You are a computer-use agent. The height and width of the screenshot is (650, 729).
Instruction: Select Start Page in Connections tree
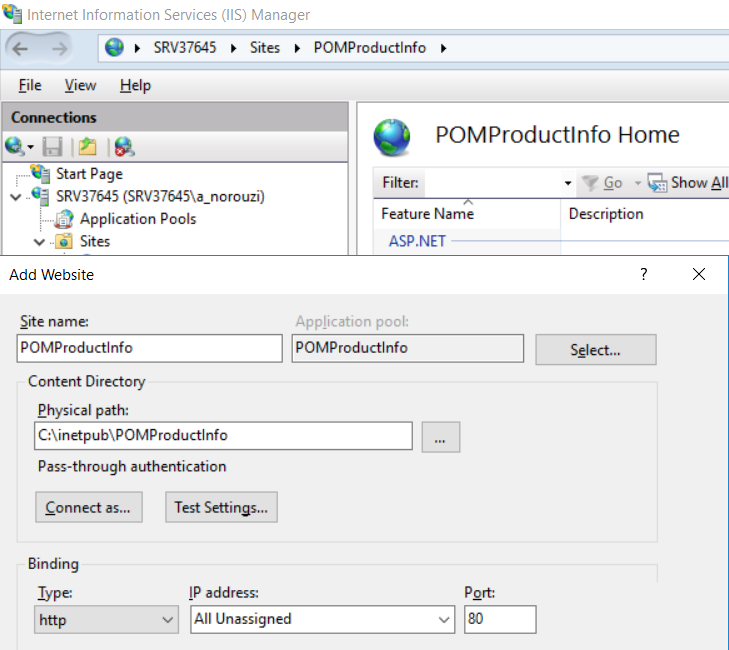click(89, 174)
